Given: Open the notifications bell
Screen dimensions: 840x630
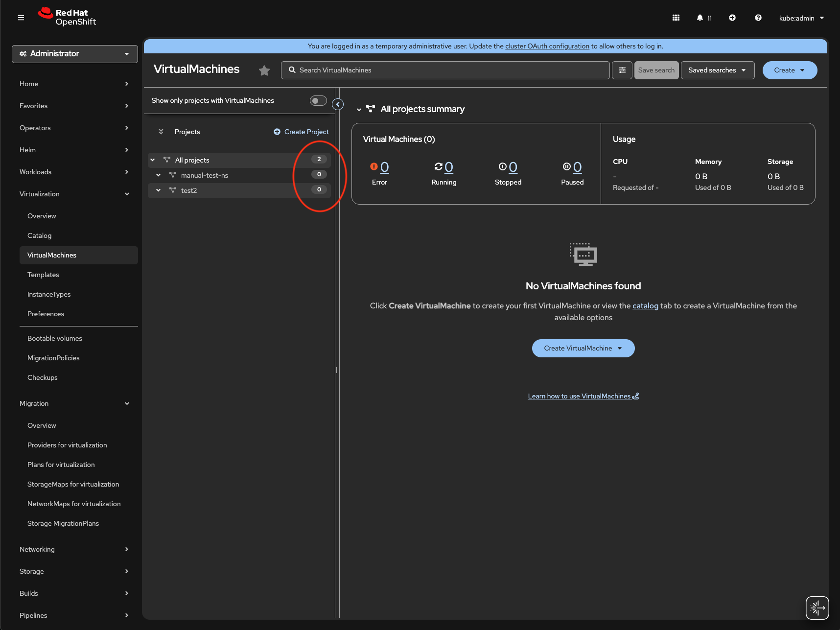Looking at the screenshot, I should coord(700,18).
